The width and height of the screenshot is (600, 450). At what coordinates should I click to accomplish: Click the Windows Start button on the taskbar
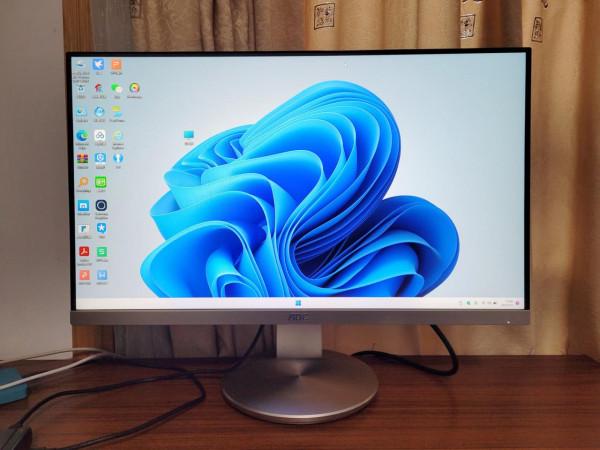pyautogui.click(x=296, y=300)
